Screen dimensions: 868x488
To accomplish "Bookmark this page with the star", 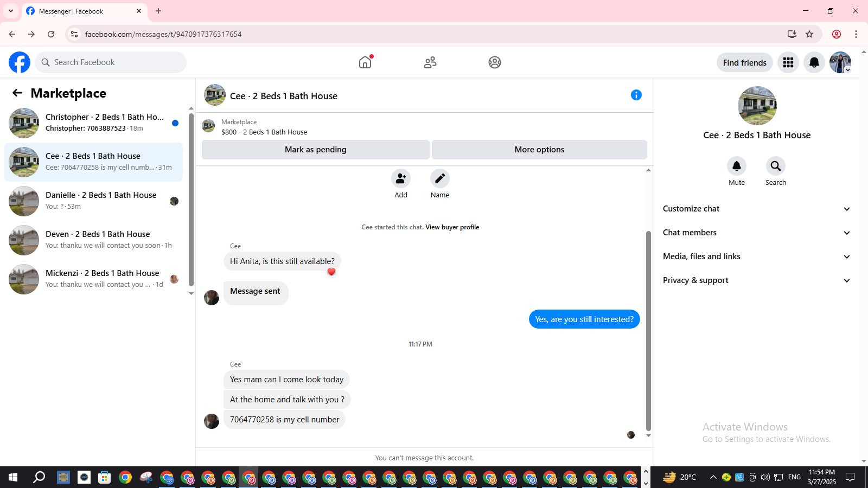I will point(809,34).
